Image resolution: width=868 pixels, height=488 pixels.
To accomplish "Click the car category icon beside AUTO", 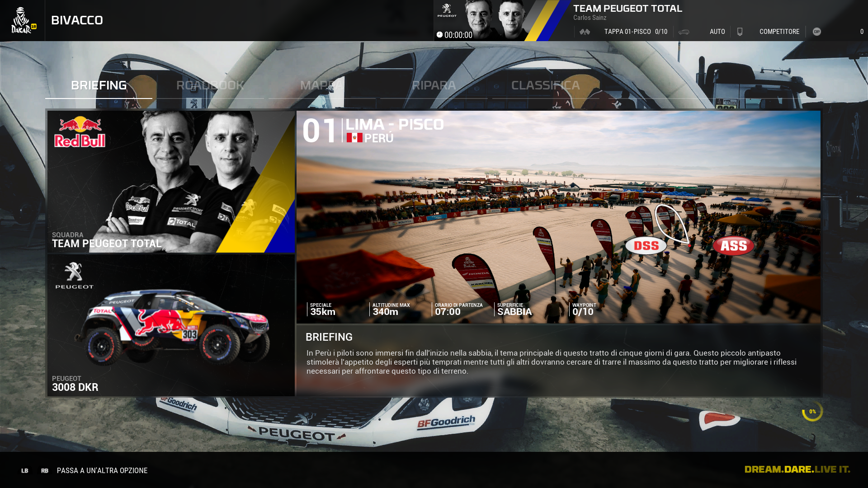I will tap(684, 32).
